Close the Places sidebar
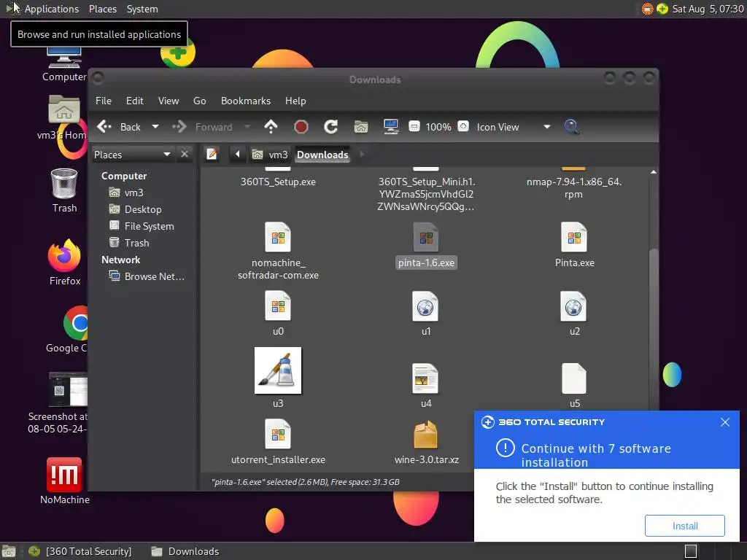 coord(185,155)
